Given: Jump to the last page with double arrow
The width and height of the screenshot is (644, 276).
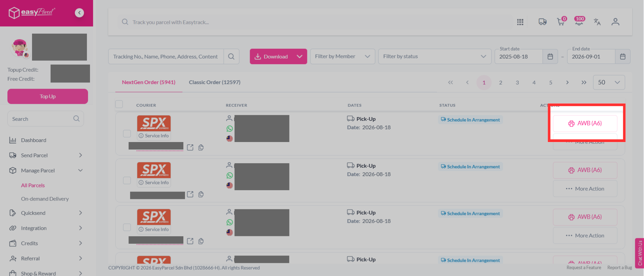Looking at the screenshot, I should click(x=584, y=82).
